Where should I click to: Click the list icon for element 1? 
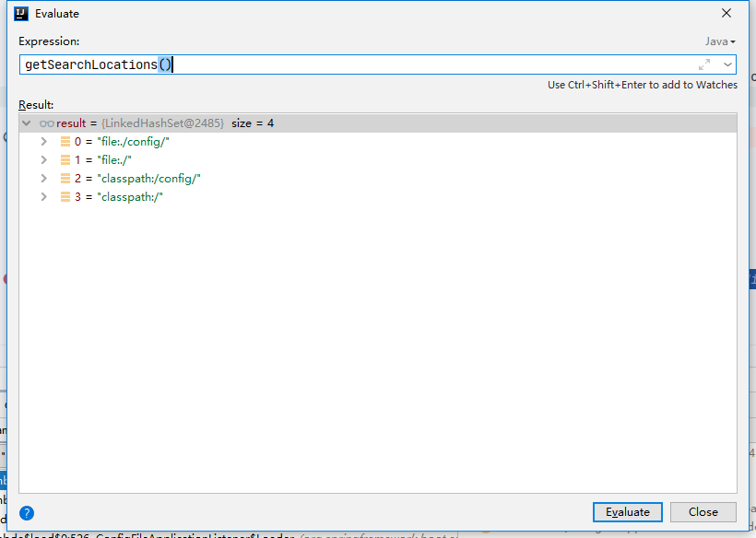(x=65, y=160)
